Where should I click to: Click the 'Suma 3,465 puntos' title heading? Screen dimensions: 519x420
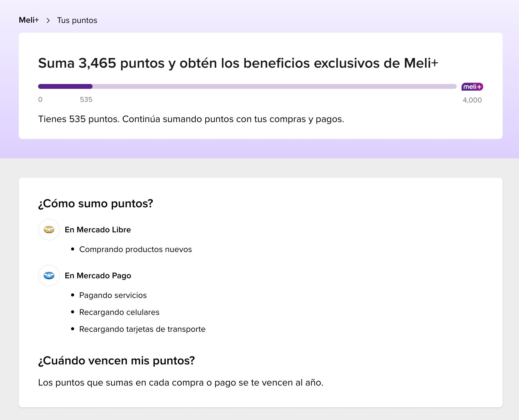pos(238,63)
